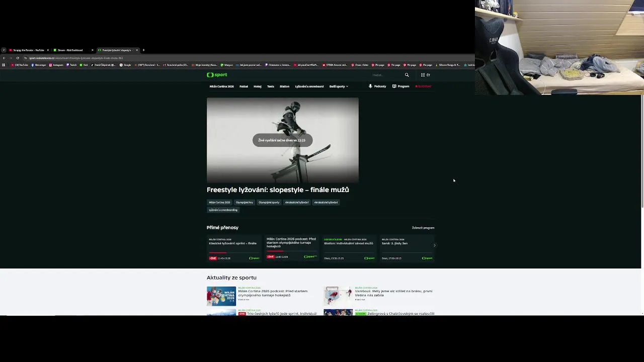
Task: Open Biatlon individuální závod mužů card
Action: (x=349, y=248)
